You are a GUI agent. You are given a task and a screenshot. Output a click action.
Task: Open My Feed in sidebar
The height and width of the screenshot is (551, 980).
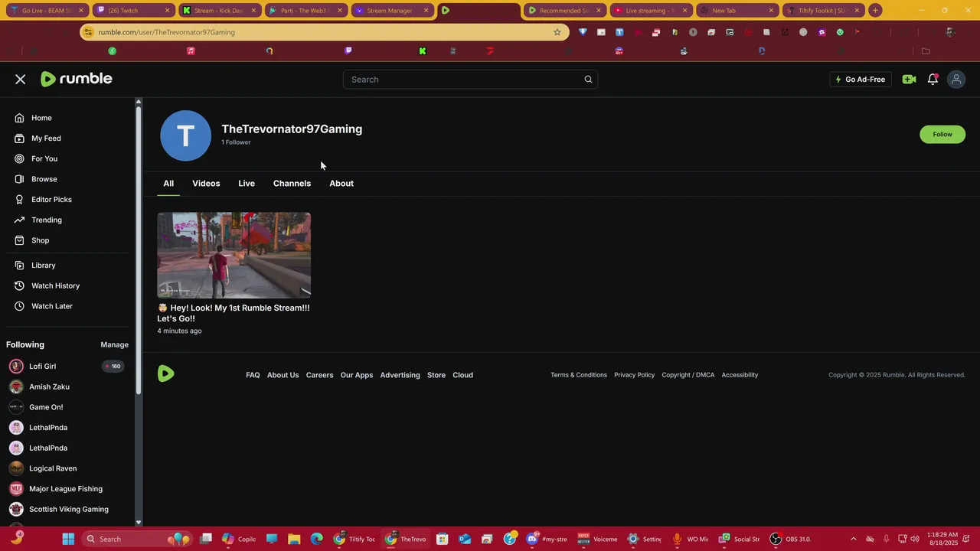[x=46, y=139]
